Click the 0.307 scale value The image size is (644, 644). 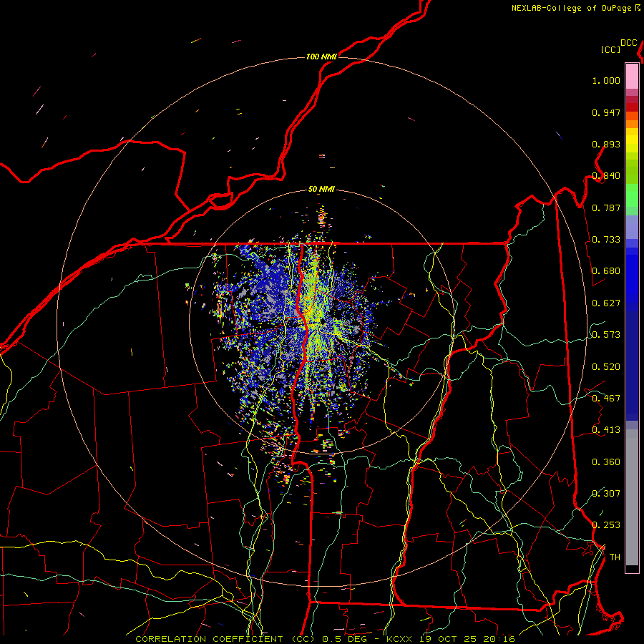click(606, 494)
